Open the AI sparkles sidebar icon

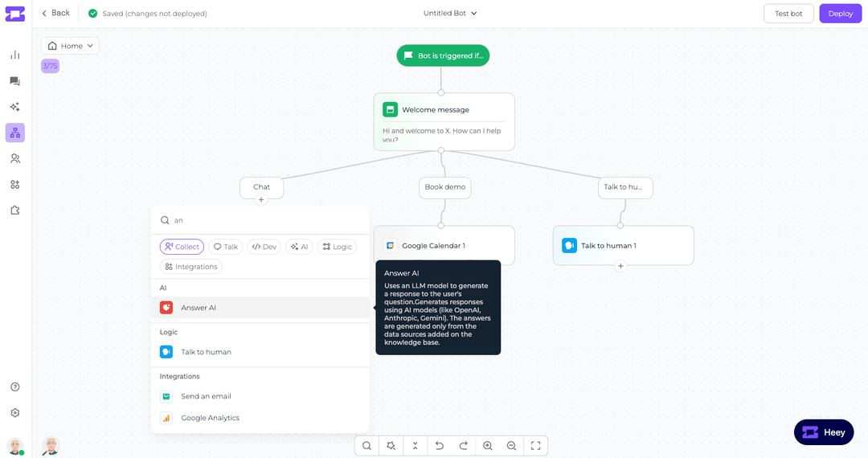click(x=15, y=107)
